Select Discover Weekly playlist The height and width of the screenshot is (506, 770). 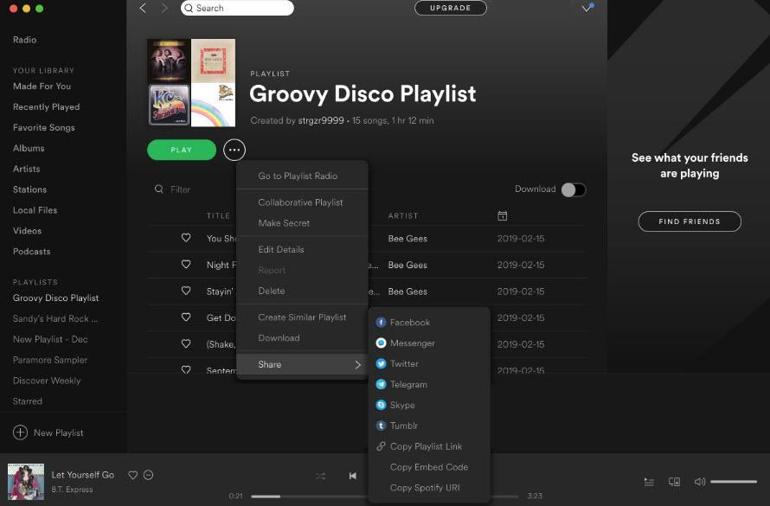coord(47,380)
